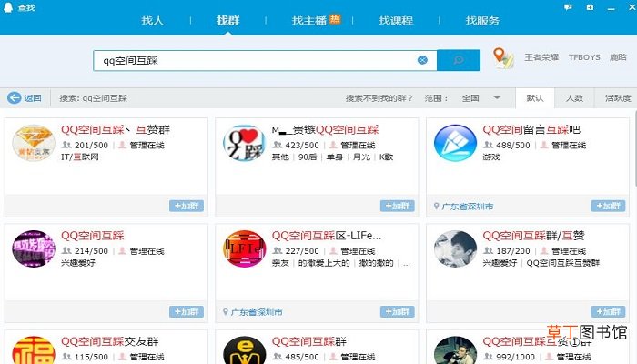This screenshot has width=637, height=364.
Task: Open heart avatar of M__贵嫩QQ空间互踩
Action: click(x=244, y=143)
